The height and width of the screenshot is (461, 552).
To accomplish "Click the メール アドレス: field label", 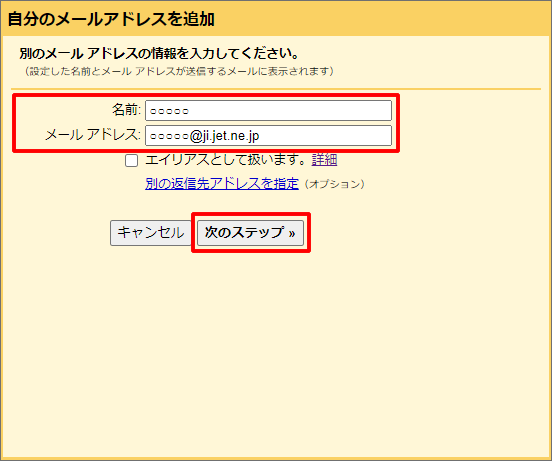I will pyautogui.click(x=93, y=135).
